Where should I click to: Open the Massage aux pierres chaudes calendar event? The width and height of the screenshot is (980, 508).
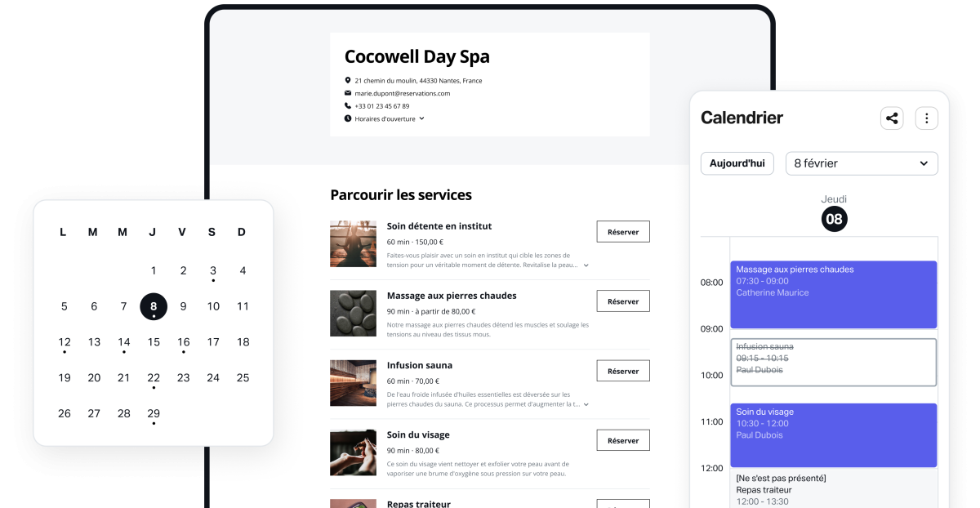[x=833, y=294]
